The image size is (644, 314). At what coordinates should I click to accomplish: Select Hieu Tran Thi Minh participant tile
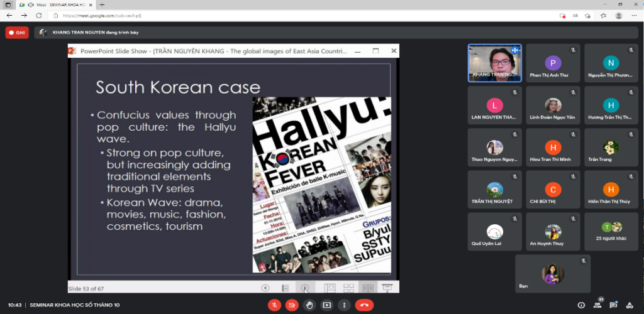(553, 147)
